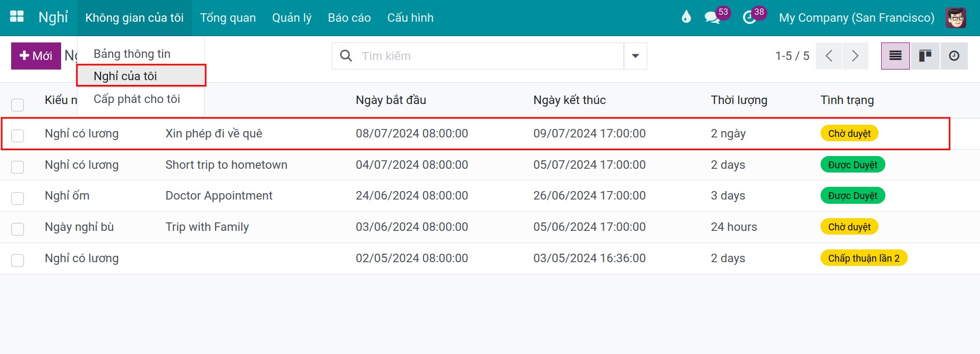Click end date 09/07/2024 17:00:00
Viewport: 980px width, 354px height.
589,133
